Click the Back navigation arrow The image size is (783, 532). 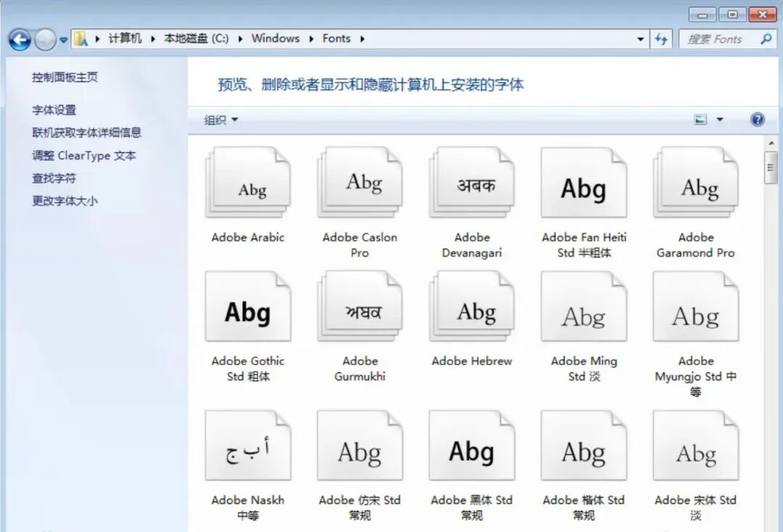(20, 39)
